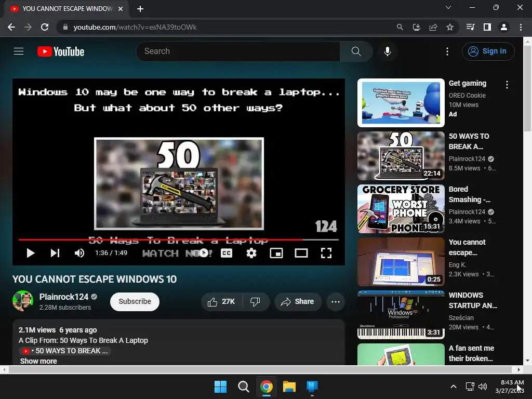Open Chrome profile icon
Viewport: 532px width, 399px height.
point(503,27)
